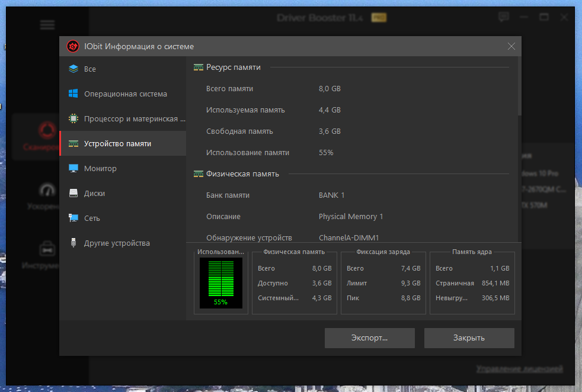Image resolution: width=582 pixels, height=392 pixels.
Task: Click the vertical scrollbar in memory details
Action: point(519,86)
